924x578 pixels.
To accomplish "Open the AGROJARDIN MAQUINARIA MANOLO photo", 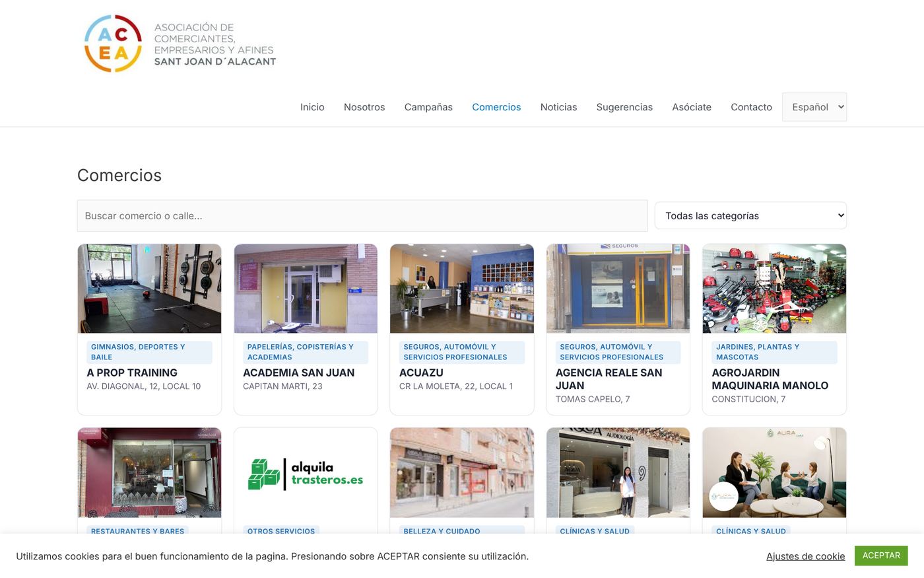I will point(774,289).
